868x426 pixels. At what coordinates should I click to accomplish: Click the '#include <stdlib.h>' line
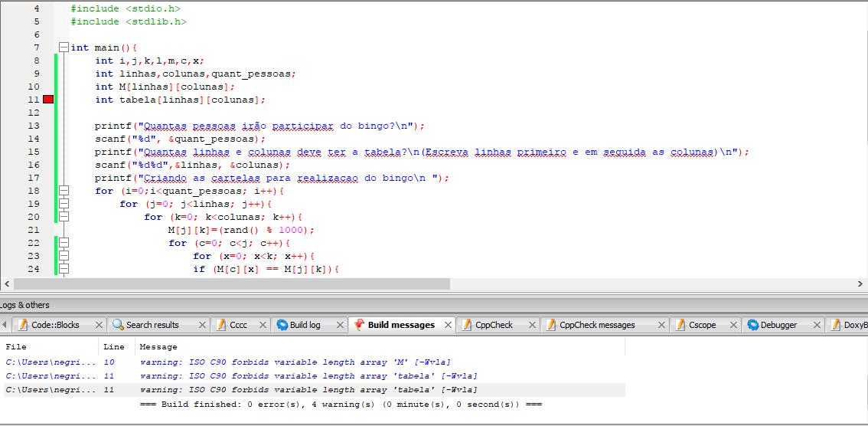pos(129,21)
